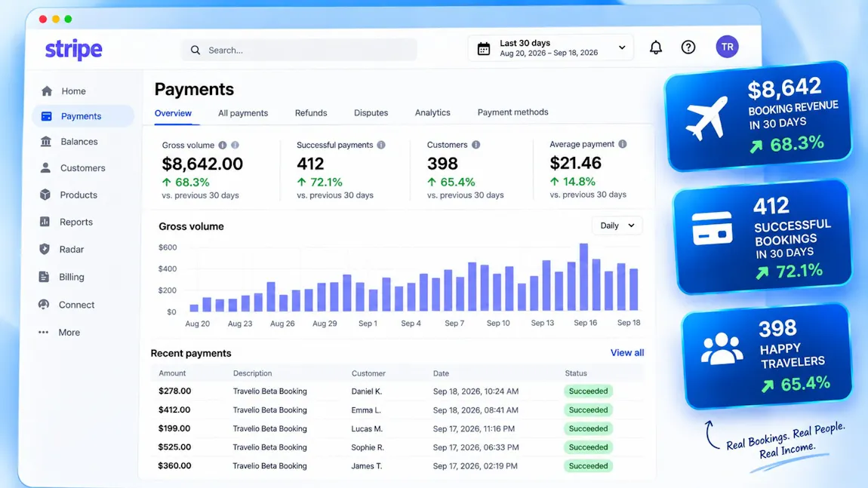Open the notifications bell icon
The image size is (868, 488).
pos(655,48)
